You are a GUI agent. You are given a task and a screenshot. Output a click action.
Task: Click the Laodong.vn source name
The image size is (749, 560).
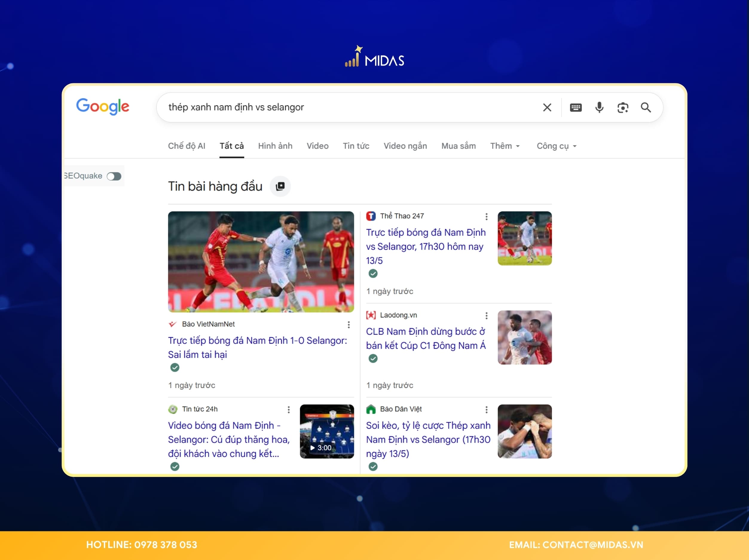398,315
